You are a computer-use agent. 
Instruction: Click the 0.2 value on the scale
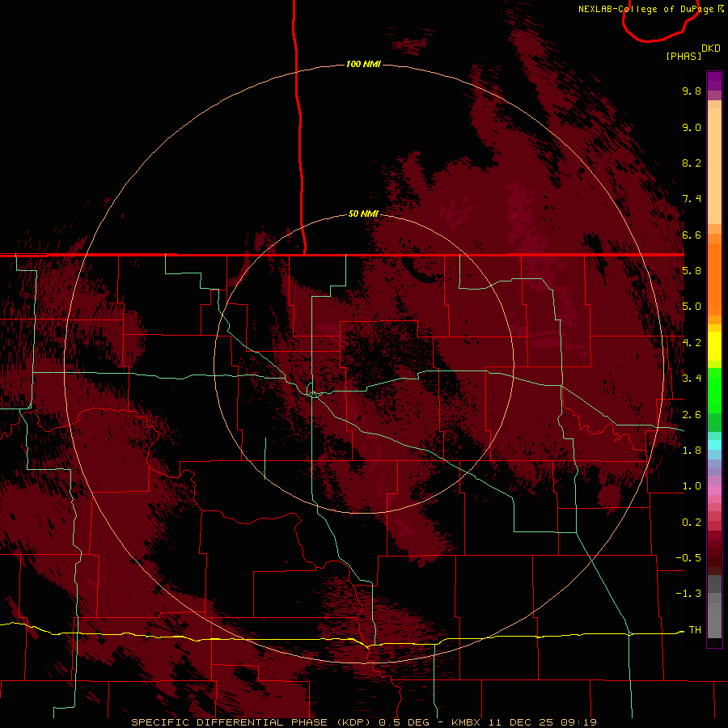pyautogui.click(x=692, y=523)
